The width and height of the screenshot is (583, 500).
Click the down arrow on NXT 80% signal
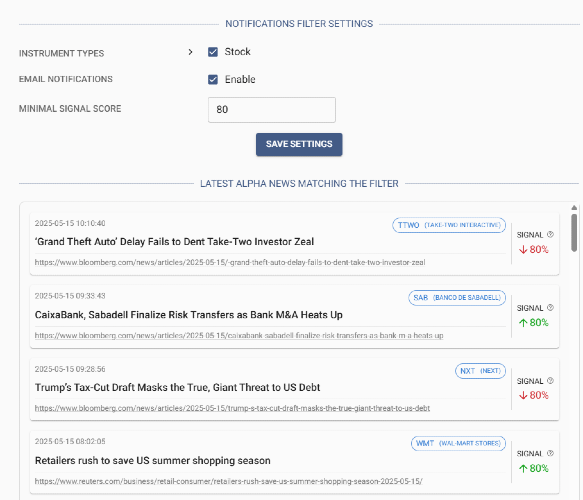click(x=523, y=395)
